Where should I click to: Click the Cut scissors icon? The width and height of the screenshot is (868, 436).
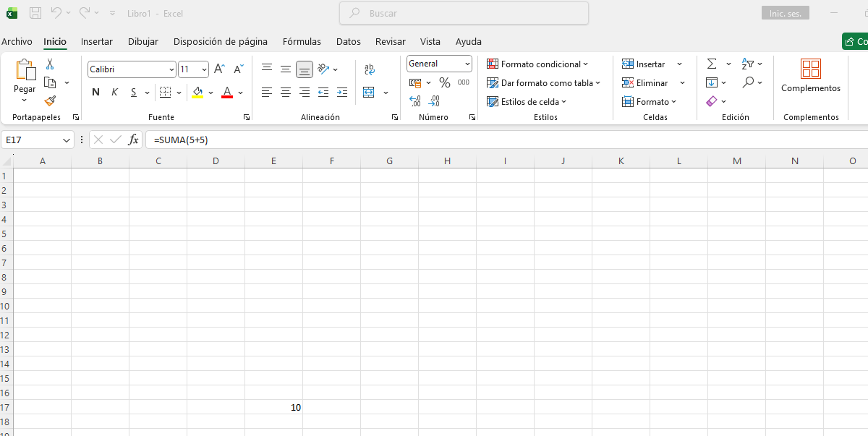[50, 64]
